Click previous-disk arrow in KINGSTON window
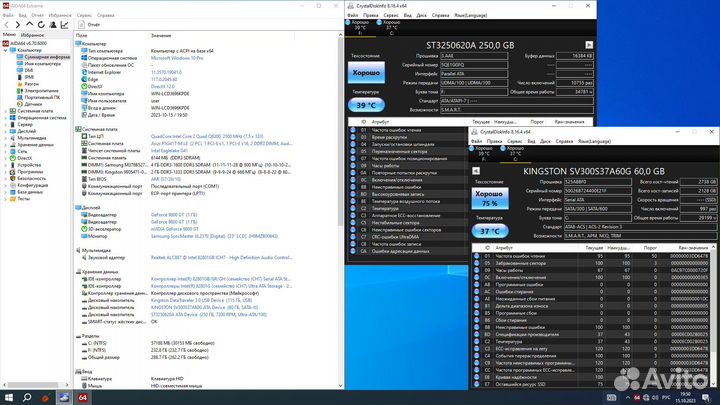Screen dimensions: 720x405 click(476, 171)
